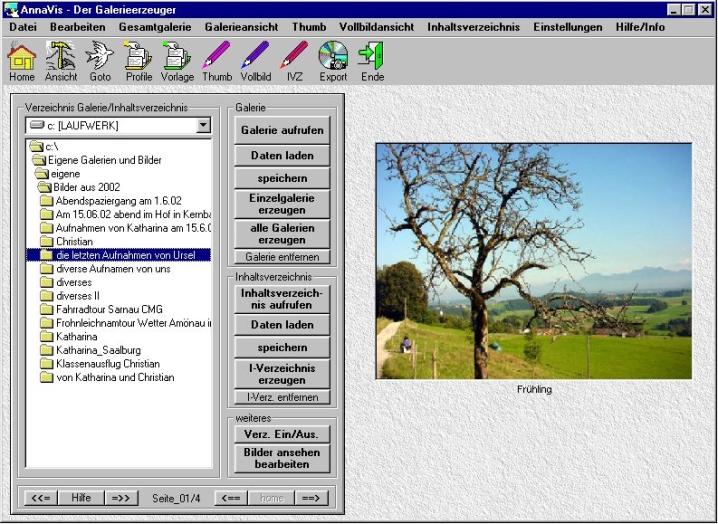Open the drive selection dropdown
This screenshot has height=524, width=718.
point(204,125)
